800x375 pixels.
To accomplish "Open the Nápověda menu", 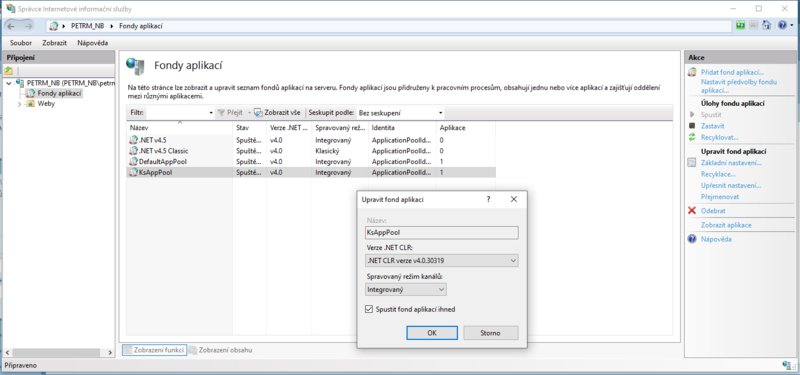I will (92, 43).
